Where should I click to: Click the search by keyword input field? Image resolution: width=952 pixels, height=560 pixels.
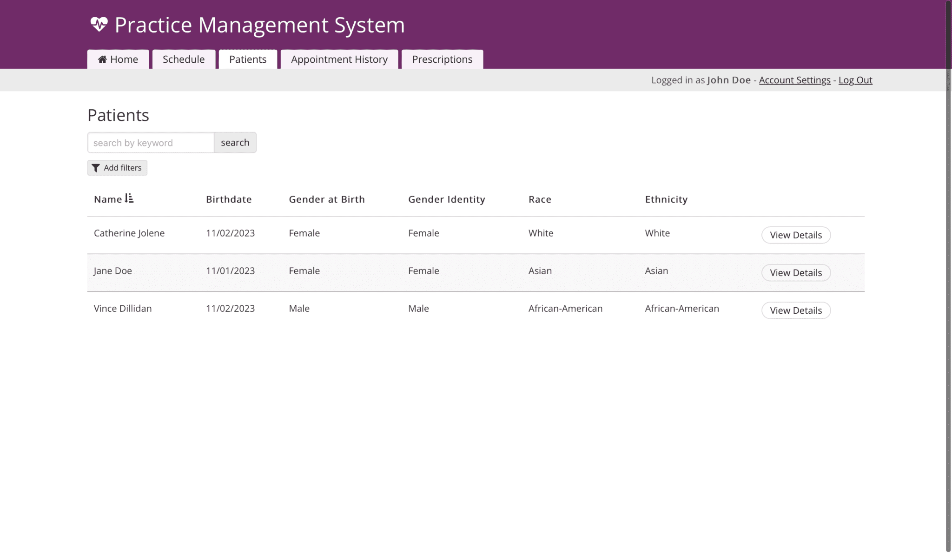(x=150, y=142)
